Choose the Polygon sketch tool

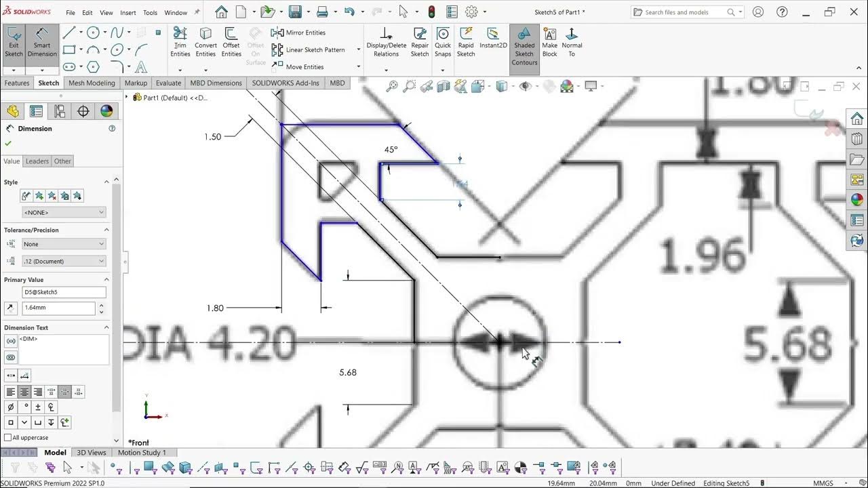tap(94, 66)
